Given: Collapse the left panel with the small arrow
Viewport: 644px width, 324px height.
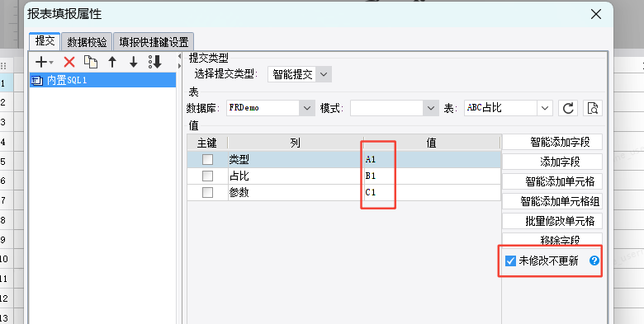Looking at the screenshot, I should (x=179, y=56).
